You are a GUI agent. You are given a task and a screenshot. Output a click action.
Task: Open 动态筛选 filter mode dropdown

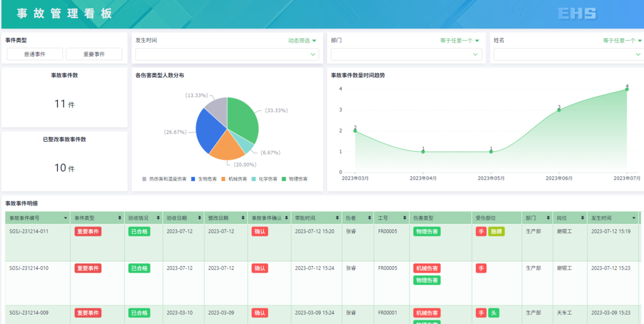coord(302,40)
